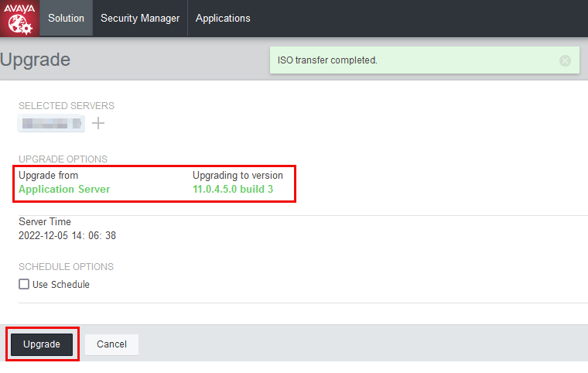588x373 pixels.
Task: Start the upgrade with the Upgrade button
Action: point(42,344)
